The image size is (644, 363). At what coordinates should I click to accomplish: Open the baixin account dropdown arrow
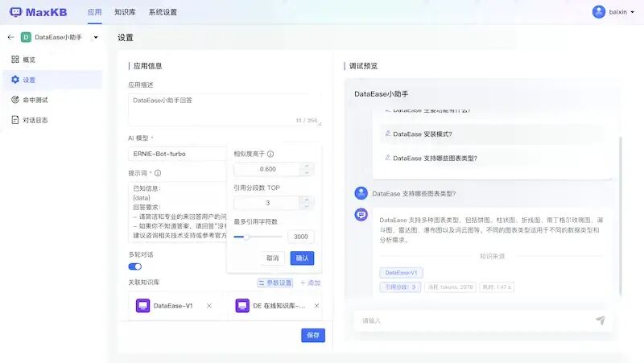pyautogui.click(x=632, y=12)
